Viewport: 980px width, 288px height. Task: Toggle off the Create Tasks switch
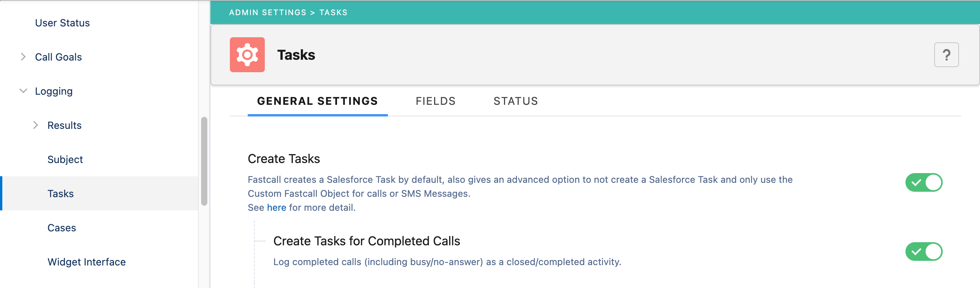click(924, 182)
